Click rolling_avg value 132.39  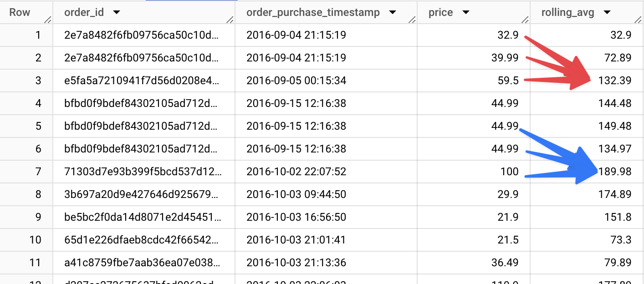(x=615, y=81)
